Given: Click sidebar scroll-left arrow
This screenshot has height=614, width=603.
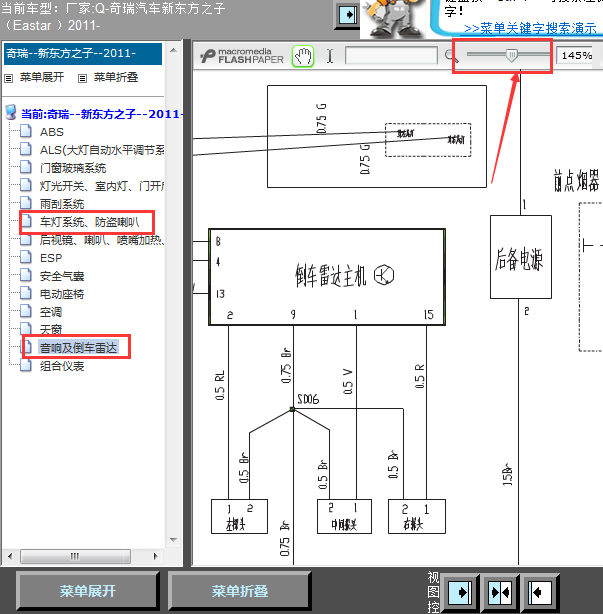Looking at the screenshot, I should [10, 556].
